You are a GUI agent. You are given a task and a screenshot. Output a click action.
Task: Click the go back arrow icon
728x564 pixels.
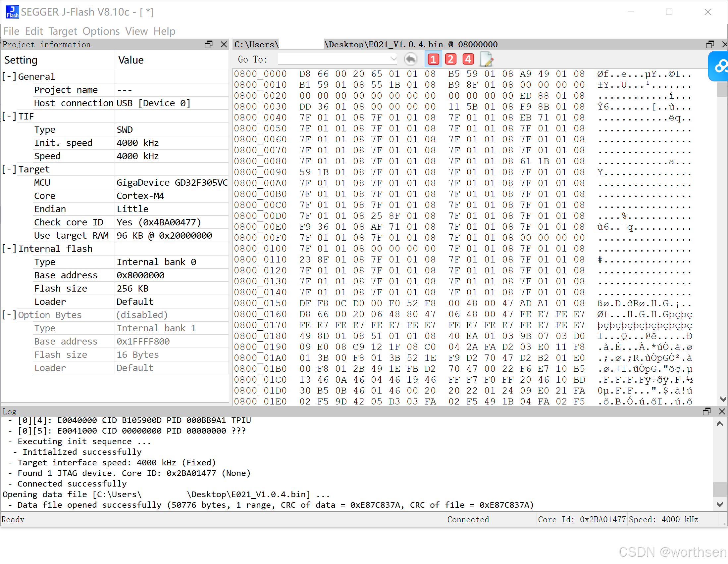(x=411, y=59)
